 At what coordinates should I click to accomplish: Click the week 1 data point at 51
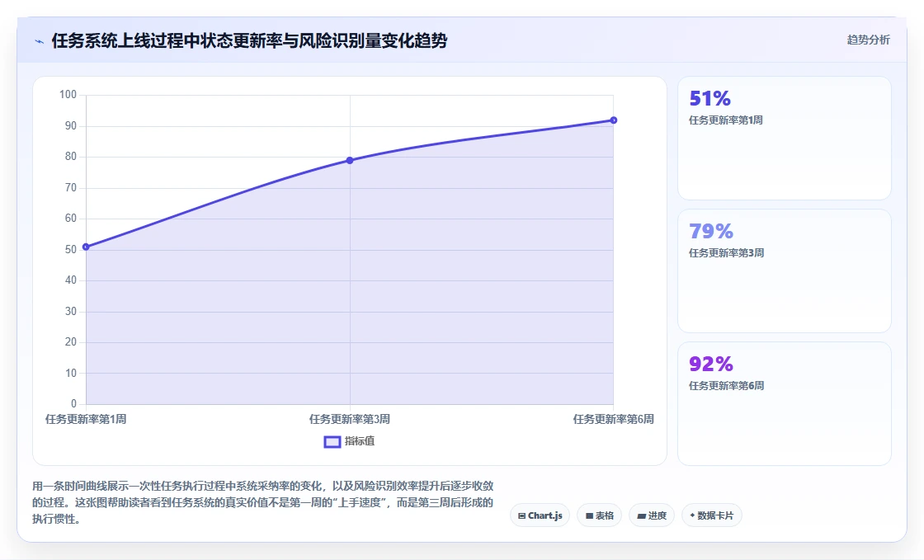tap(86, 247)
